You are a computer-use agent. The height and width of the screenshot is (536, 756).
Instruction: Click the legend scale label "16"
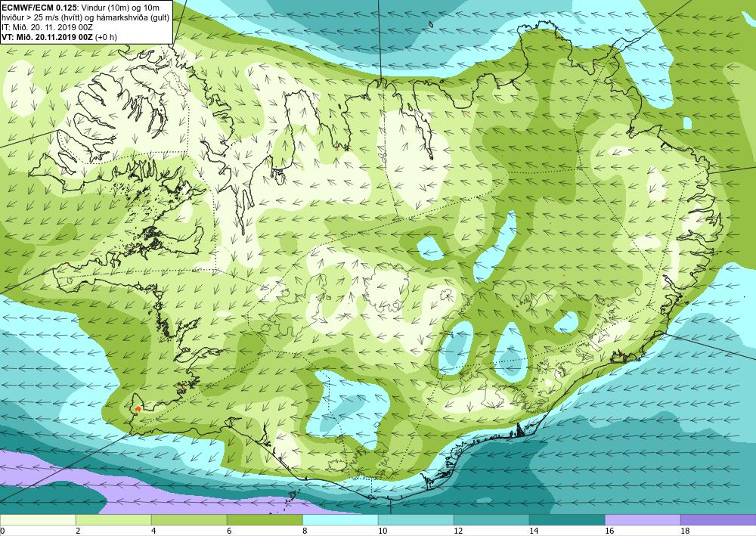coord(609,531)
